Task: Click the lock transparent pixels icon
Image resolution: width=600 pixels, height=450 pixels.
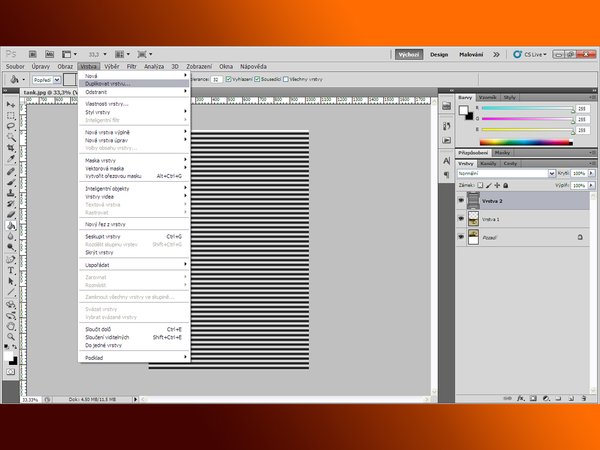Action: [479, 185]
